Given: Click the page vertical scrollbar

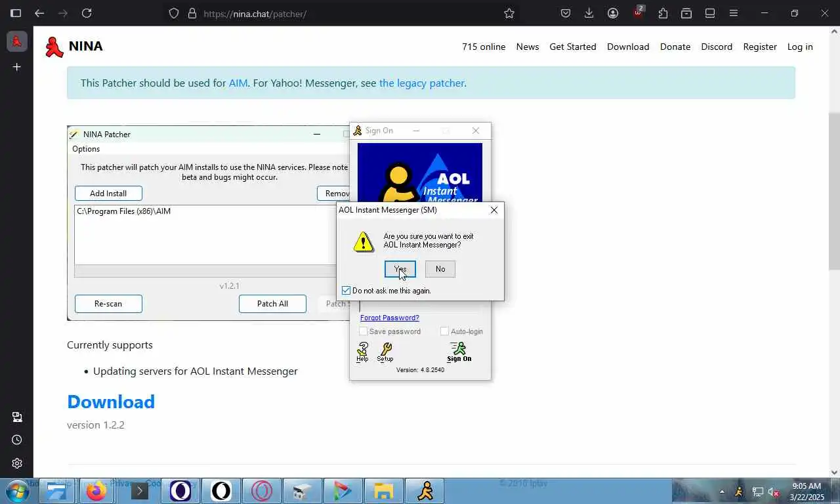Looking at the screenshot, I should tap(834, 191).
